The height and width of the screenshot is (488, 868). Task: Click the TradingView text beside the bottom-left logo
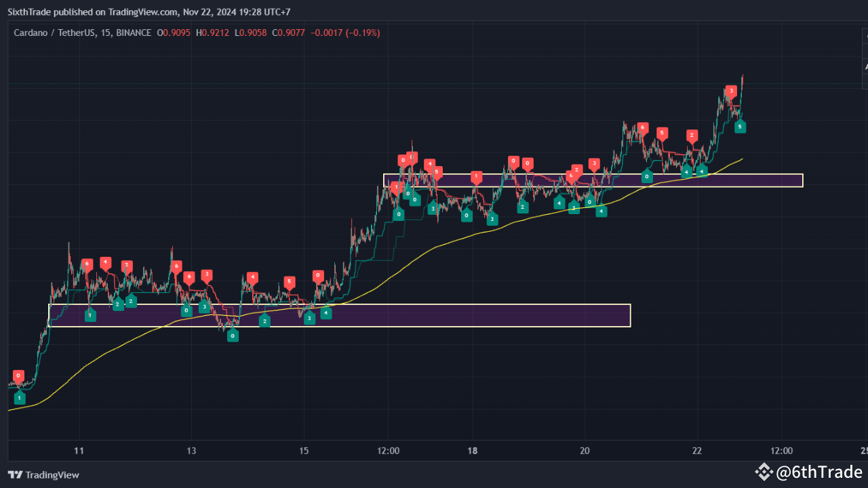(x=52, y=475)
